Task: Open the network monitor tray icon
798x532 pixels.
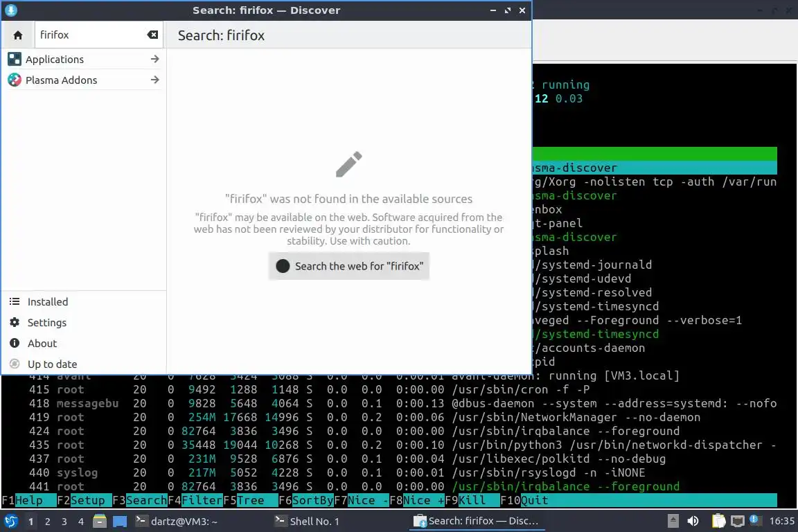Action: (x=737, y=521)
